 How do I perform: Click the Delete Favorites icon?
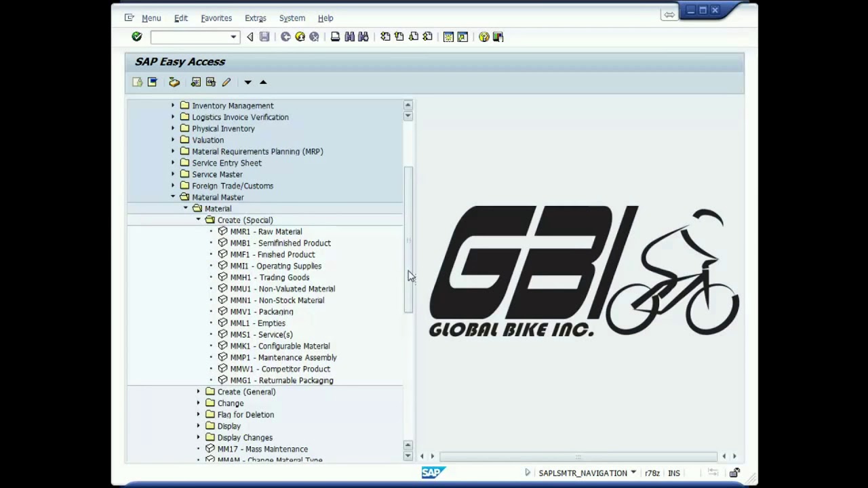click(x=211, y=82)
